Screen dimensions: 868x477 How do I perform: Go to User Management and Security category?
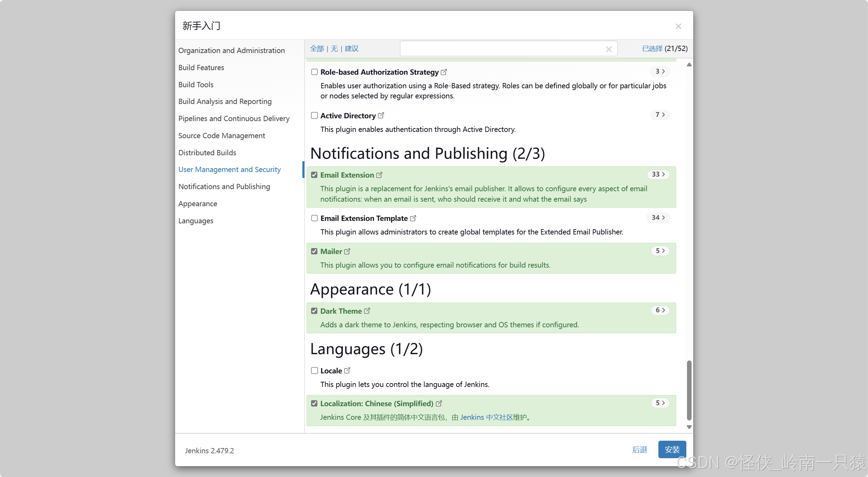[x=229, y=170]
